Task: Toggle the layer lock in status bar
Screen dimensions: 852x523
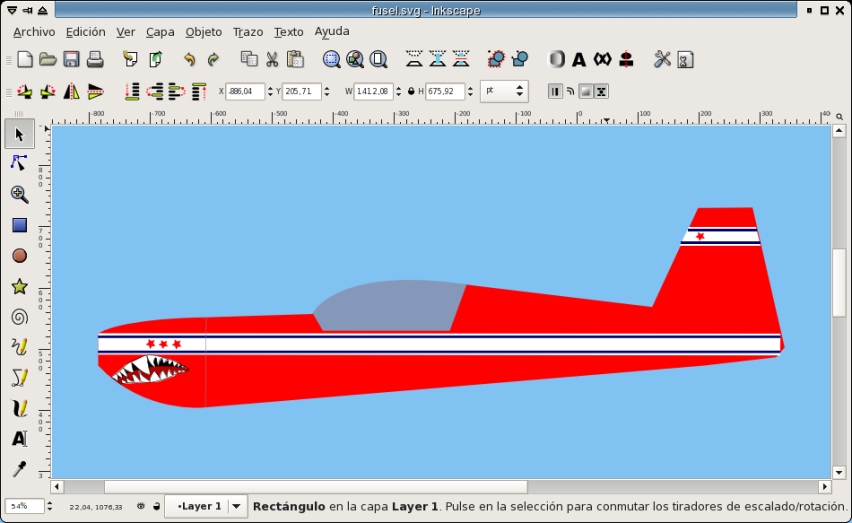Action: [x=156, y=506]
